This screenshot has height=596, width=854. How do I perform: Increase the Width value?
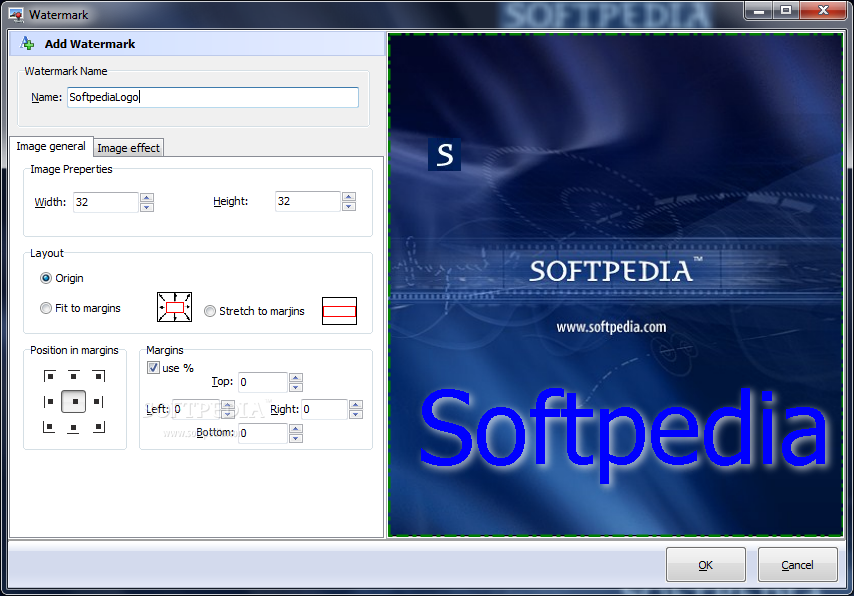[x=147, y=198]
